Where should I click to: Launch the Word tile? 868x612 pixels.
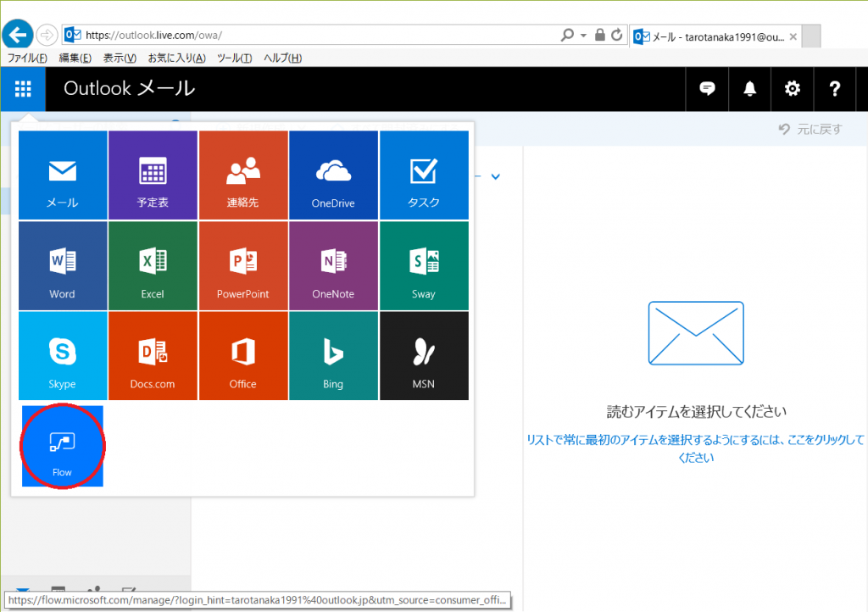63,265
